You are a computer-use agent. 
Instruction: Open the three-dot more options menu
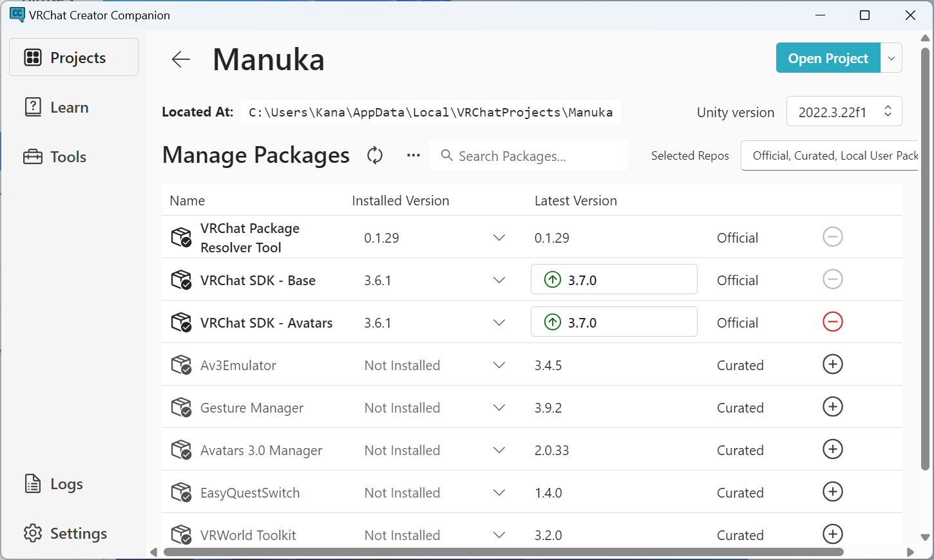[414, 155]
